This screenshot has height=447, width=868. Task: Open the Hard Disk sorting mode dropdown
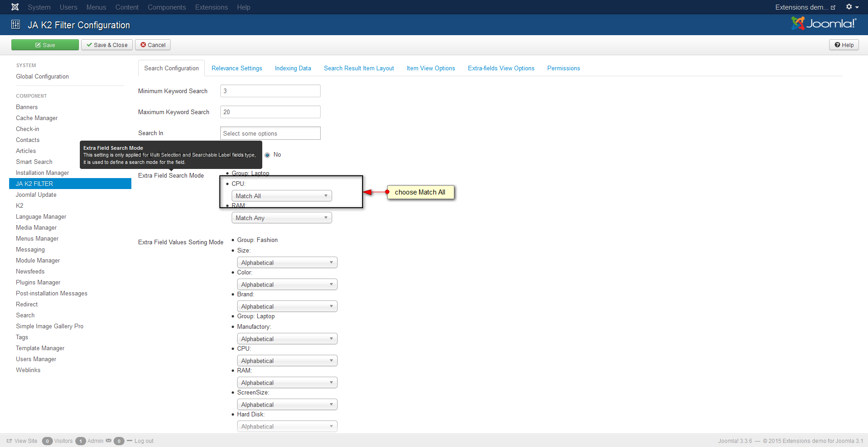click(287, 426)
